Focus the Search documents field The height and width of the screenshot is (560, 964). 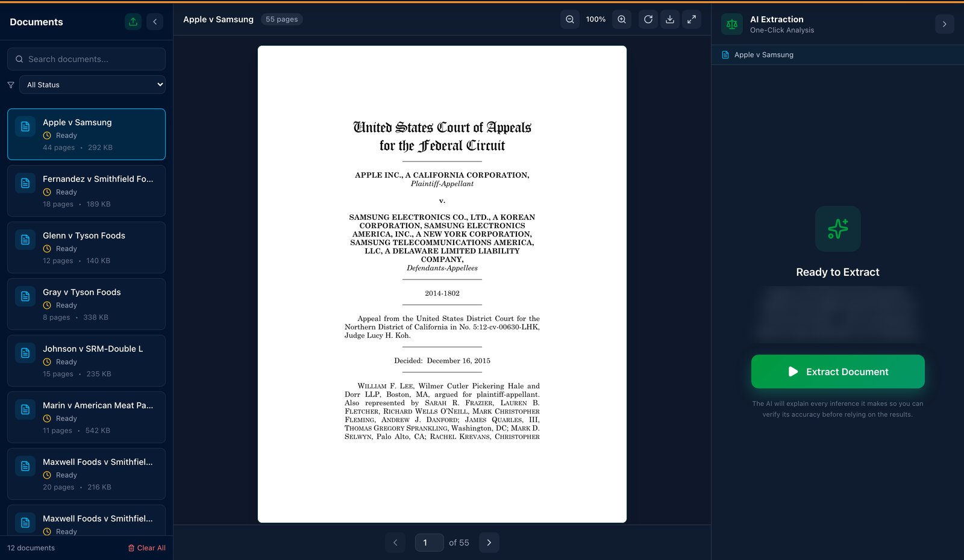(x=86, y=59)
